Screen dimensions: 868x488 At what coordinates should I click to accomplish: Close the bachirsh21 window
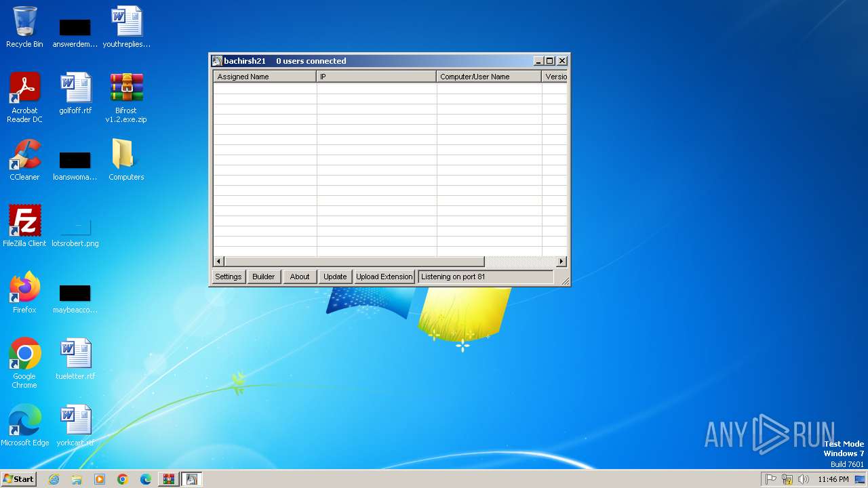click(x=562, y=61)
